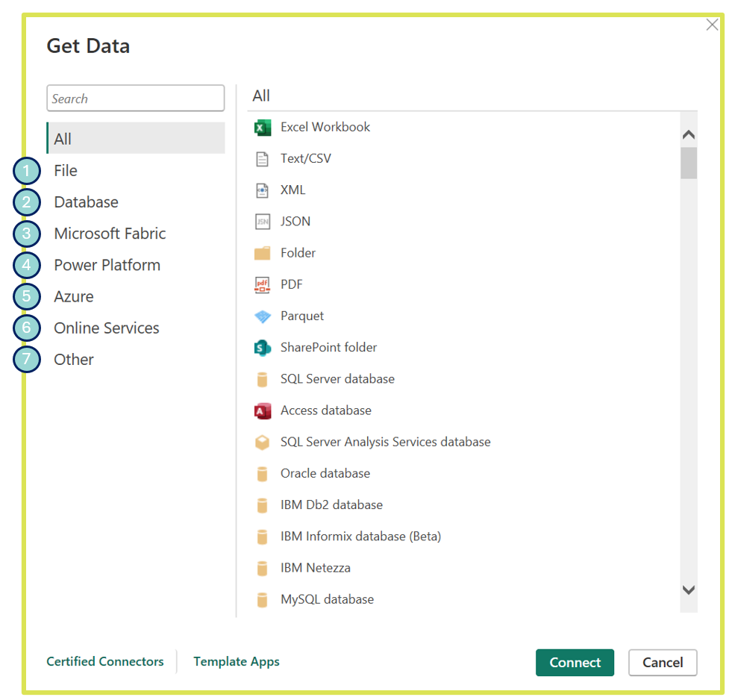The width and height of the screenshot is (729, 700).
Task: Open the Template Apps link
Action: click(237, 662)
